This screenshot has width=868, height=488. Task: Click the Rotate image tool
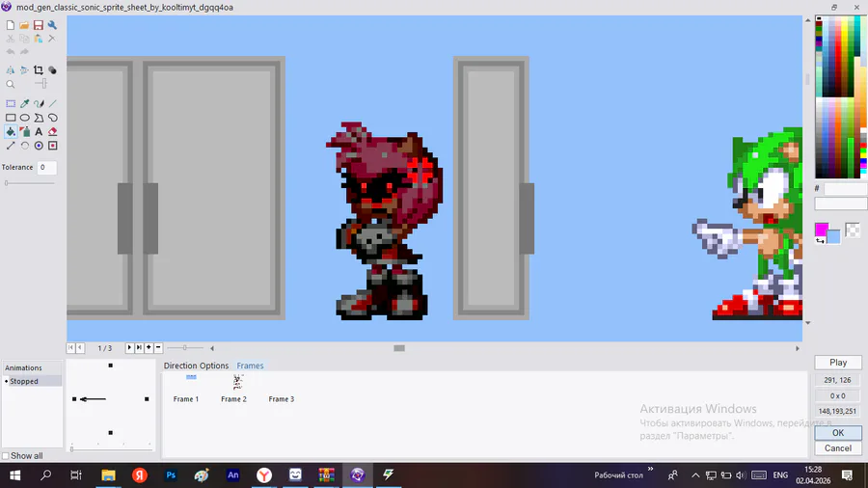[x=24, y=146]
